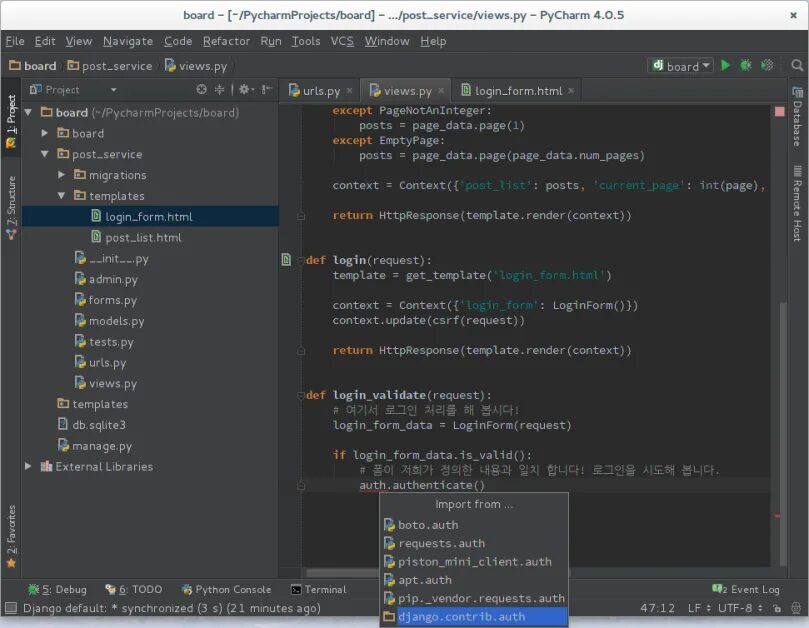Start debugging with the Debug bug icon

(746, 65)
